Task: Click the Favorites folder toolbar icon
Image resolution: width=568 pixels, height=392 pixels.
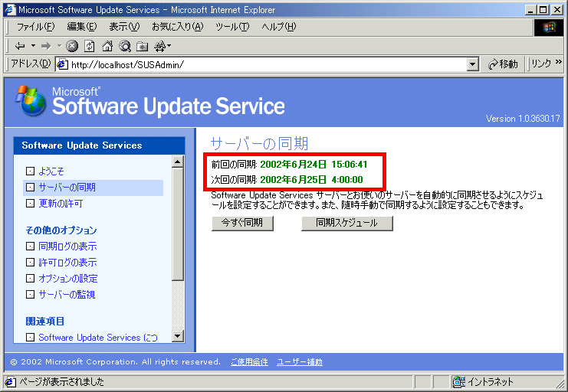Action: 143,47
